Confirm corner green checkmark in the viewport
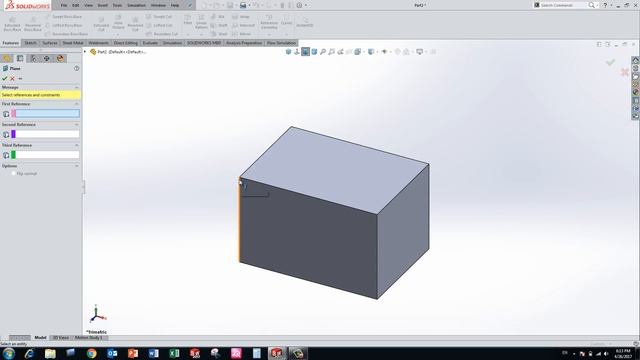640x360 pixels. click(610, 62)
